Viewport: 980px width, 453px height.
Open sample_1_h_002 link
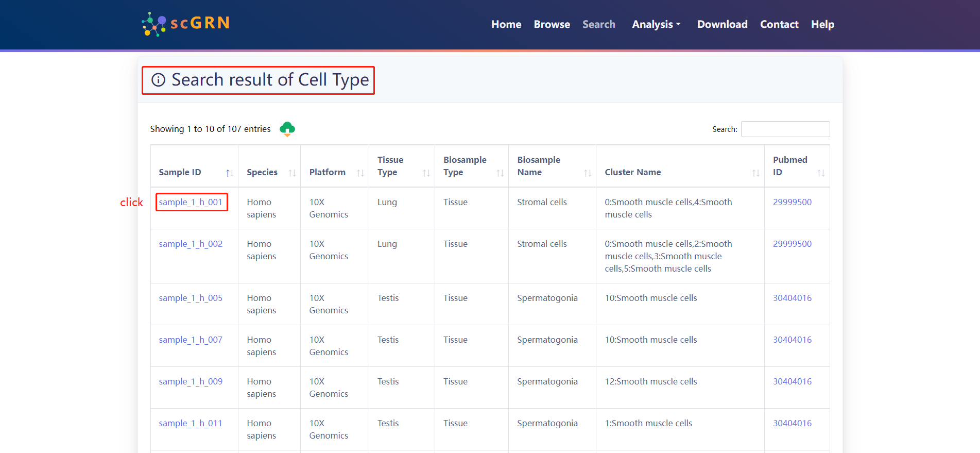(x=191, y=244)
